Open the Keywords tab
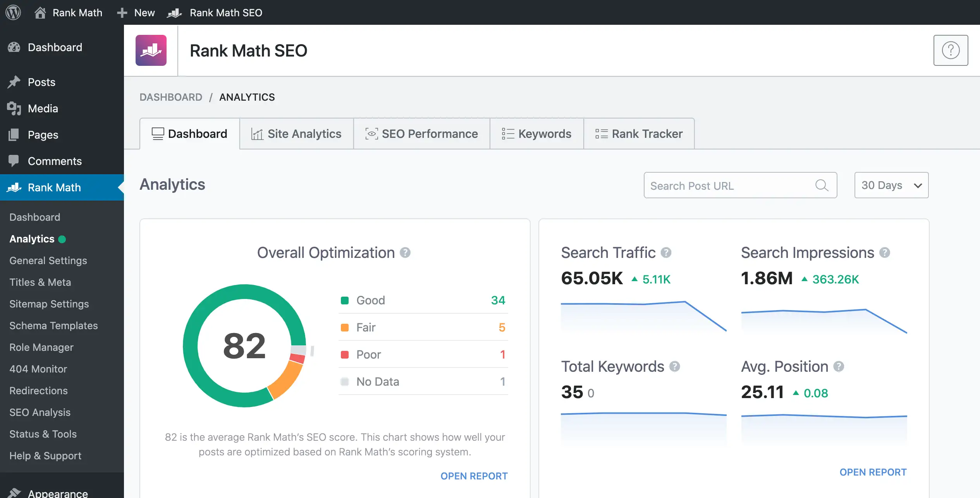Image resolution: width=980 pixels, height=498 pixels. pyautogui.click(x=536, y=134)
